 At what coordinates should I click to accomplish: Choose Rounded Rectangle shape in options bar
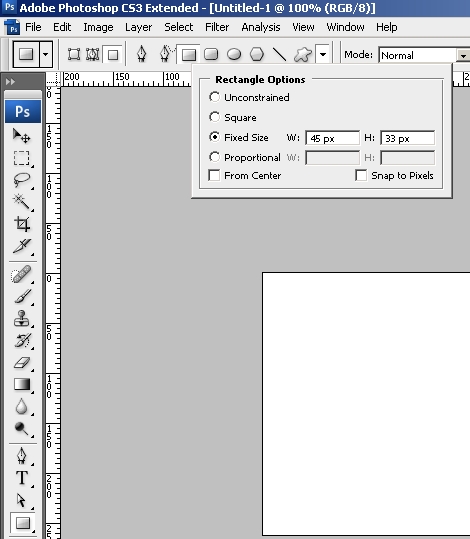(211, 54)
